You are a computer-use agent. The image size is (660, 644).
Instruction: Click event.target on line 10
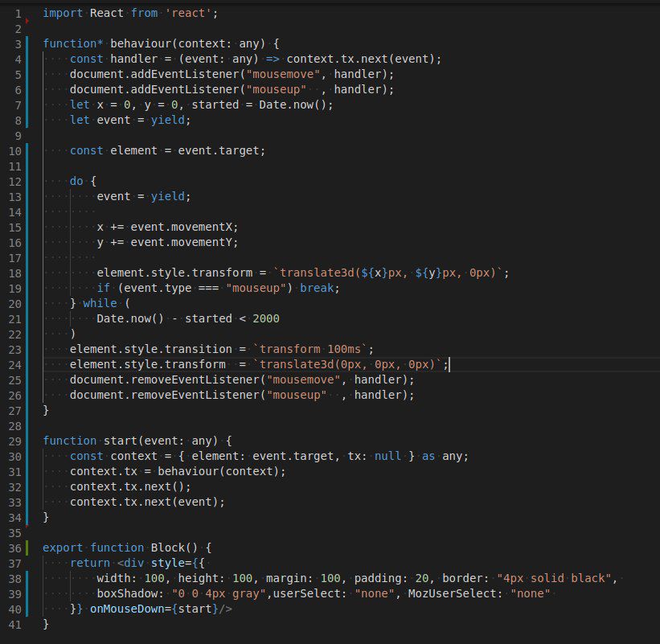pyautogui.click(x=219, y=150)
